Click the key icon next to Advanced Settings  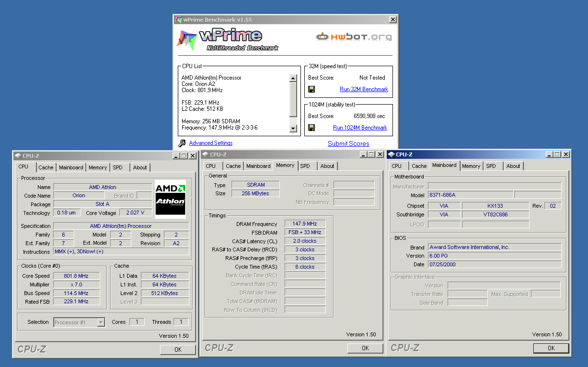[x=182, y=143]
